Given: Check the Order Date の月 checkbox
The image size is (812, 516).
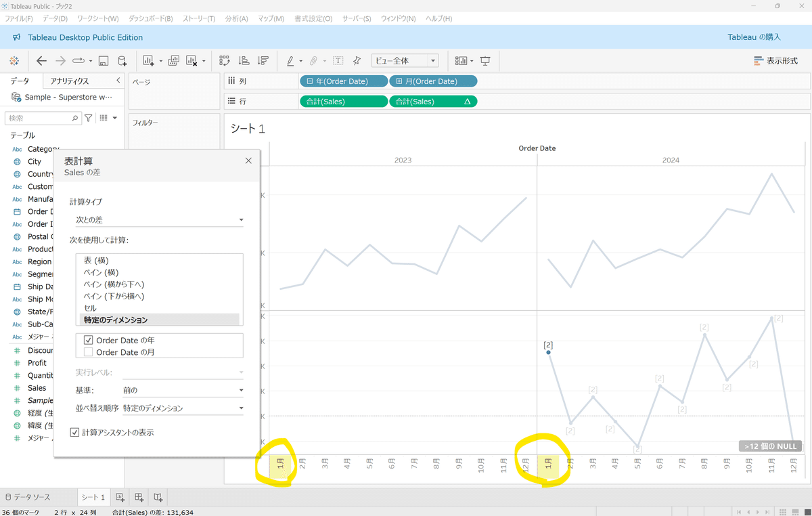Looking at the screenshot, I should 88,352.
